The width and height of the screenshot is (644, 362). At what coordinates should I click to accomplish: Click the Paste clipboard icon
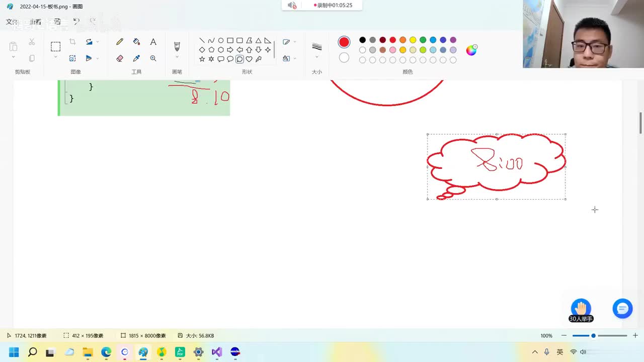click(14, 47)
